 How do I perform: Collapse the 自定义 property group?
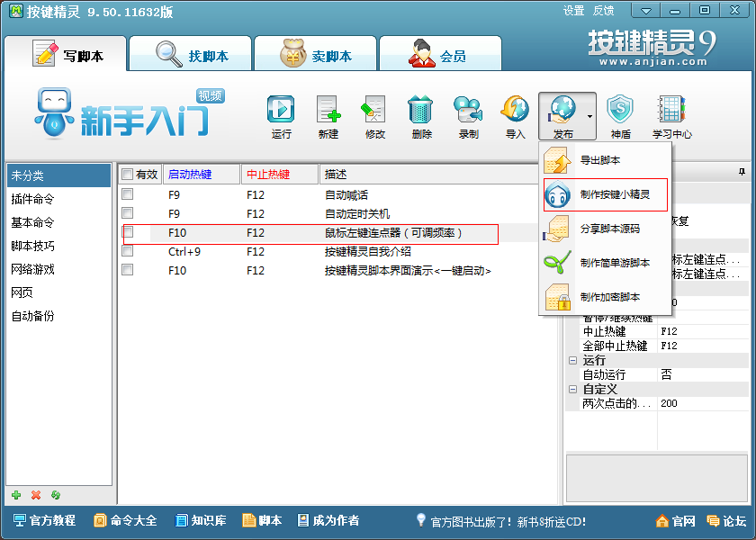tap(572, 389)
